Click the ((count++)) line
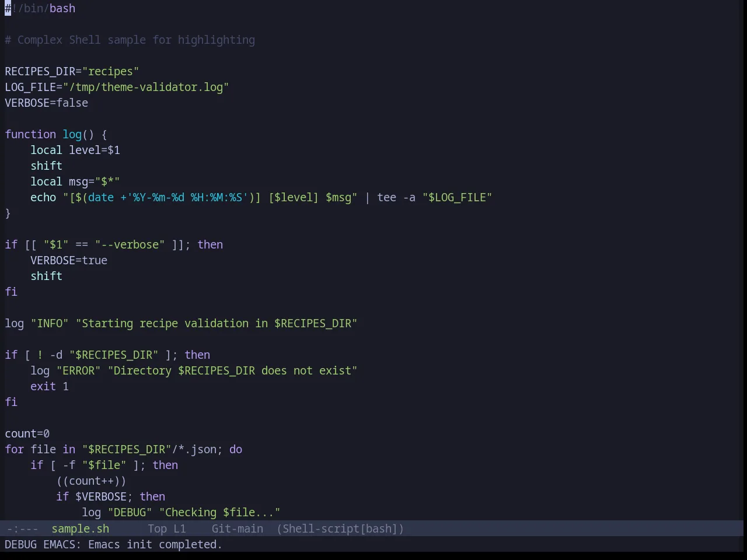 pyautogui.click(x=91, y=481)
